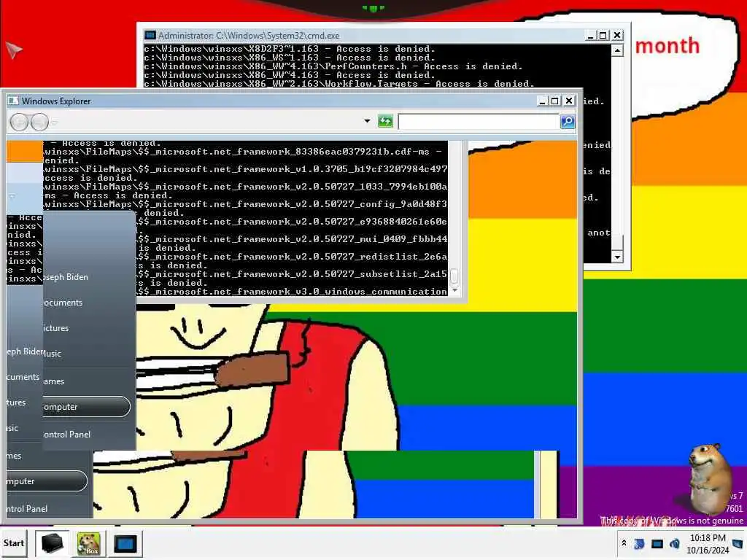747x560 pixels.
Task: Click the desktop icon right of the clock
Action: pos(738,543)
